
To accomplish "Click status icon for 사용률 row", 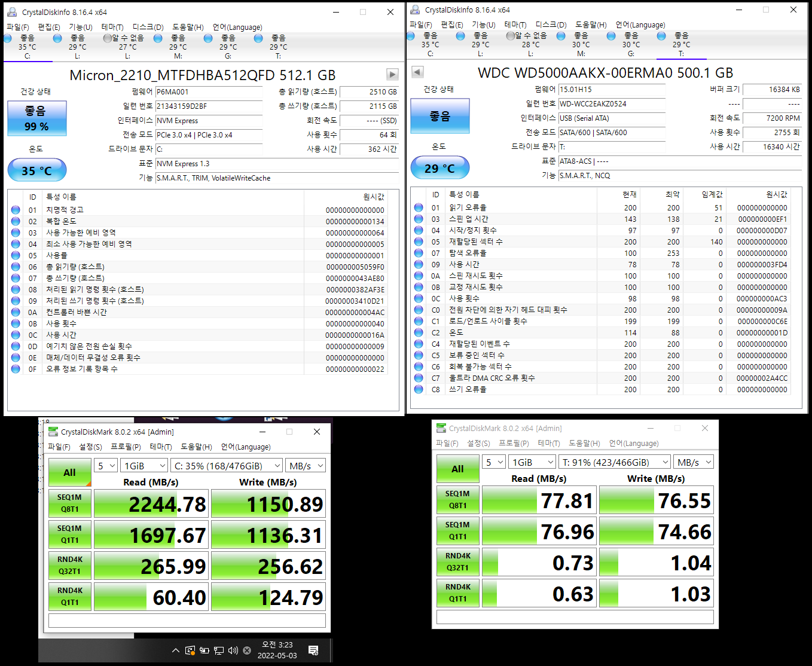I will point(16,255).
